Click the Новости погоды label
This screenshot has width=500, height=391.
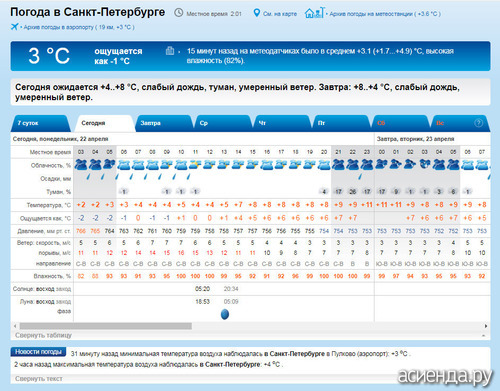coord(38,352)
